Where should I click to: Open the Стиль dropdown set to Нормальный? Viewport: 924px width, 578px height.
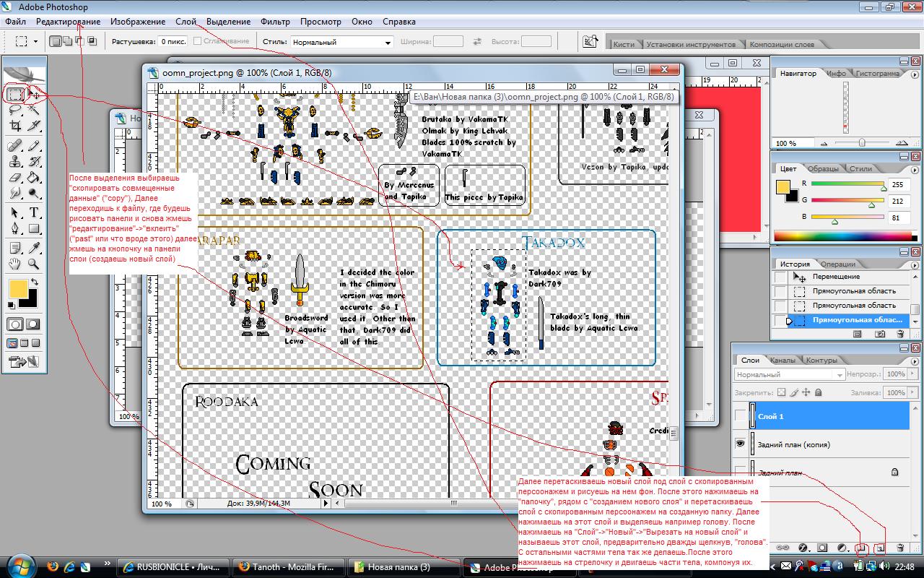point(341,42)
